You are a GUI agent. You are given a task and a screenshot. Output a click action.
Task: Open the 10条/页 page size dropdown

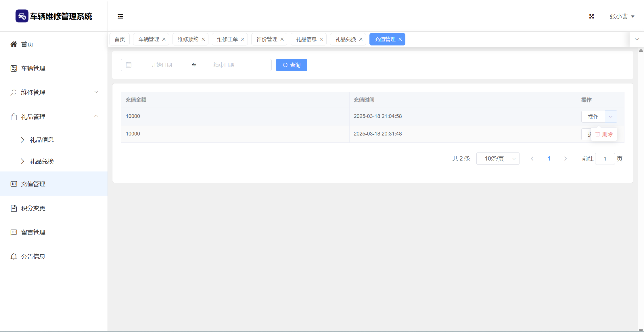498,159
